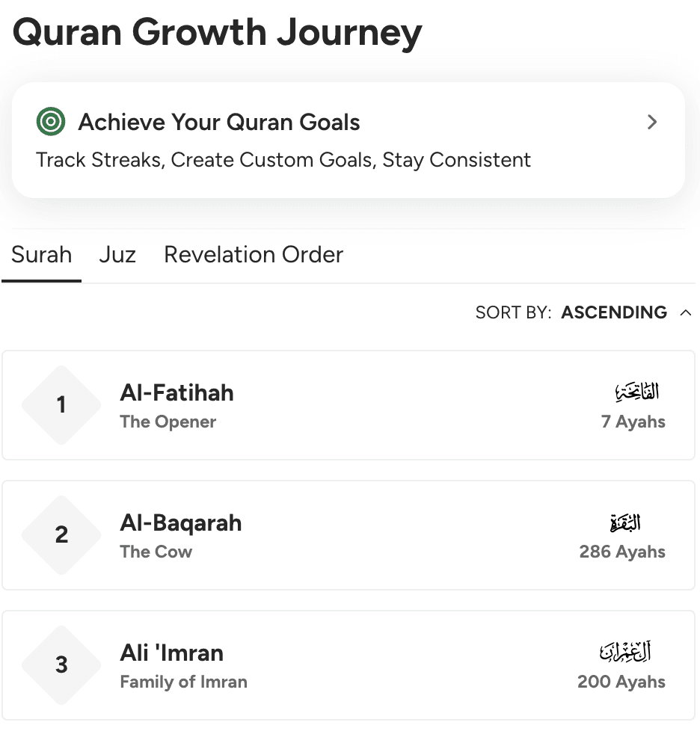This screenshot has height=734, width=700.
Task: Click Achieve Your Quran Goals heading
Action: click(x=219, y=123)
